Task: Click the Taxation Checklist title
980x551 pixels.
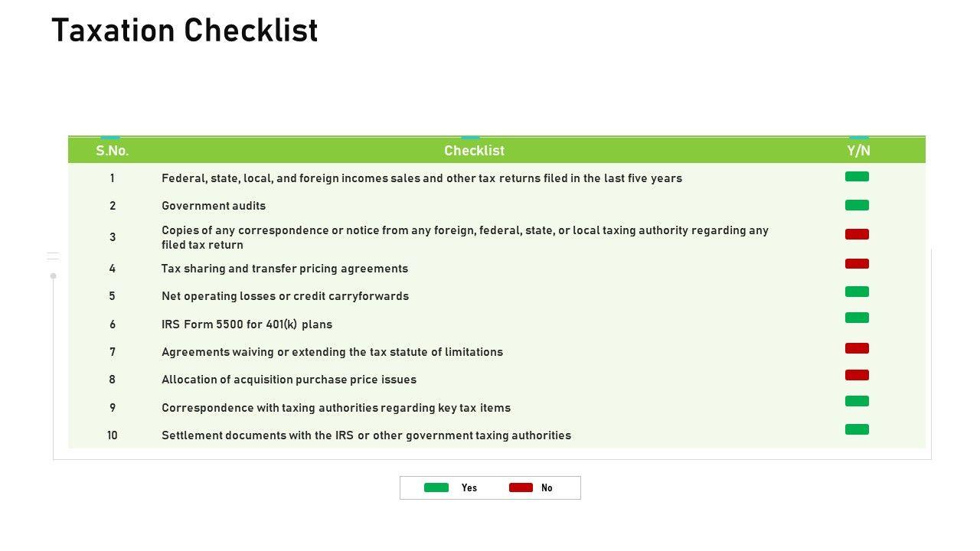Action: click(x=185, y=31)
